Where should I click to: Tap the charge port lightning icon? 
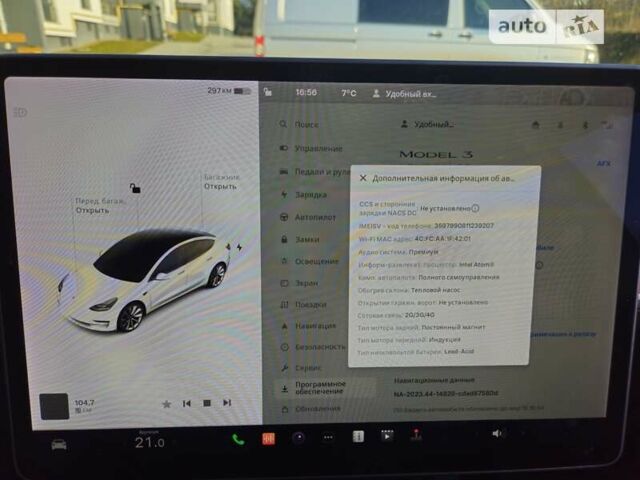point(240,247)
